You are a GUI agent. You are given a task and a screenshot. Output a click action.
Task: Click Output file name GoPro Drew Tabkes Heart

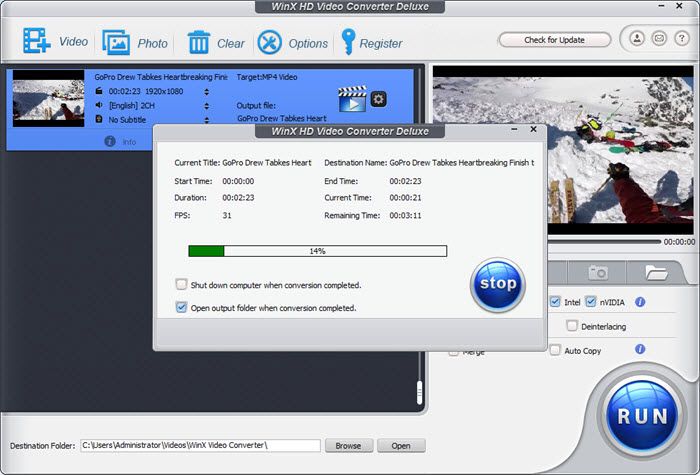point(282,118)
